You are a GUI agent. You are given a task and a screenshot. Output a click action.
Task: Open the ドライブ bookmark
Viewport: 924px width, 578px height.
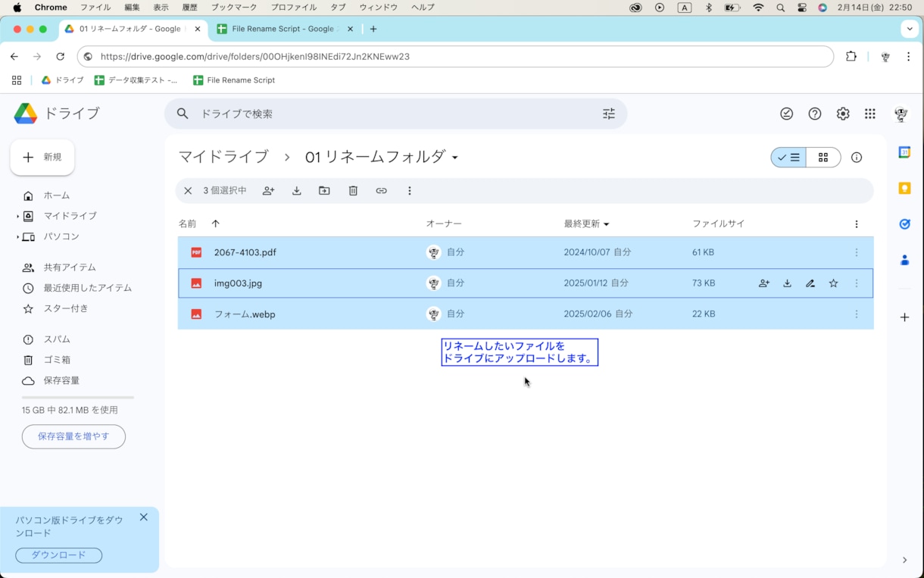click(x=62, y=80)
